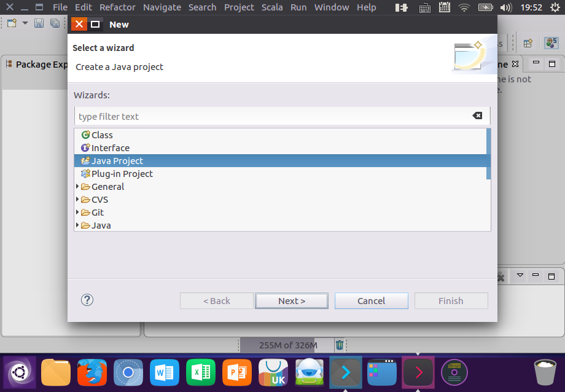Select the Package Explorer tab
Viewport: 565px width, 392px height.
tap(37, 64)
